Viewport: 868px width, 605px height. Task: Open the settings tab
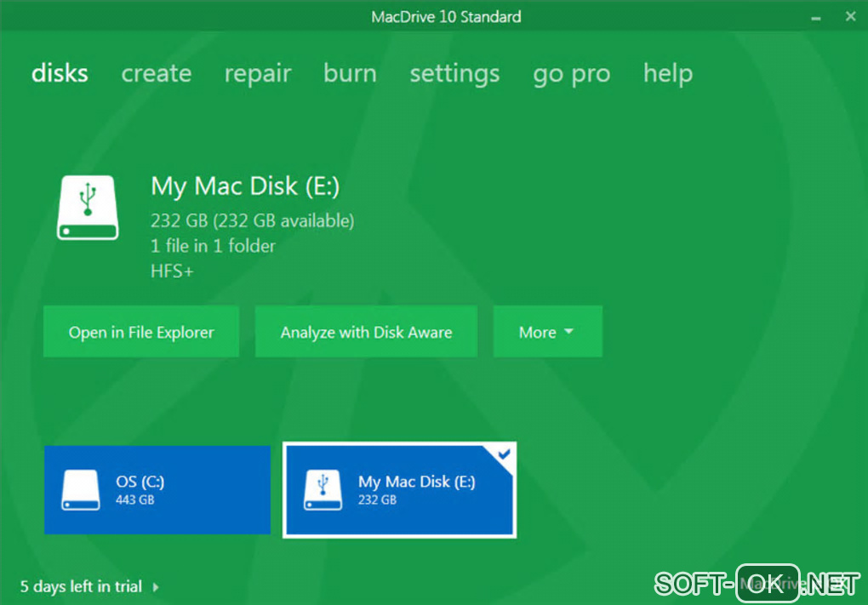pyautogui.click(x=454, y=74)
